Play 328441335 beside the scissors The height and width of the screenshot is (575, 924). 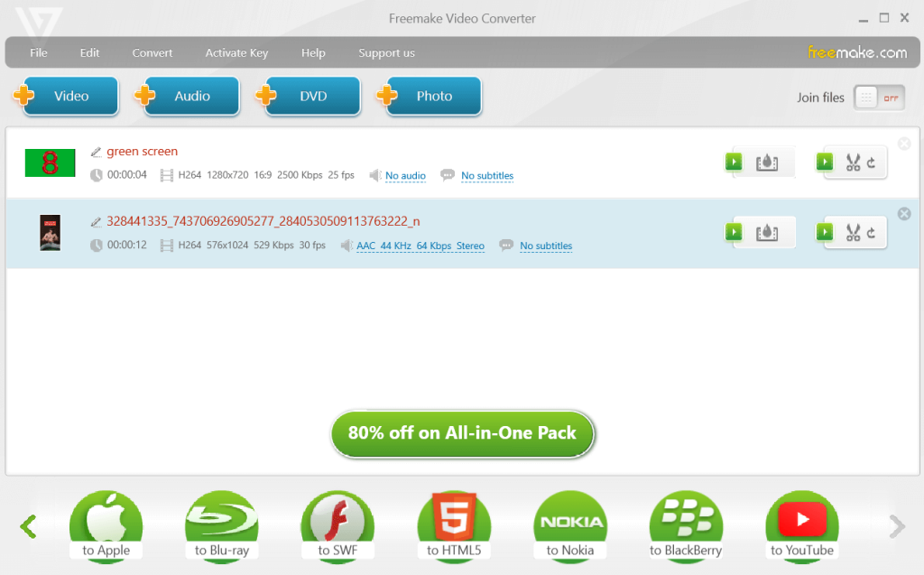825,232
